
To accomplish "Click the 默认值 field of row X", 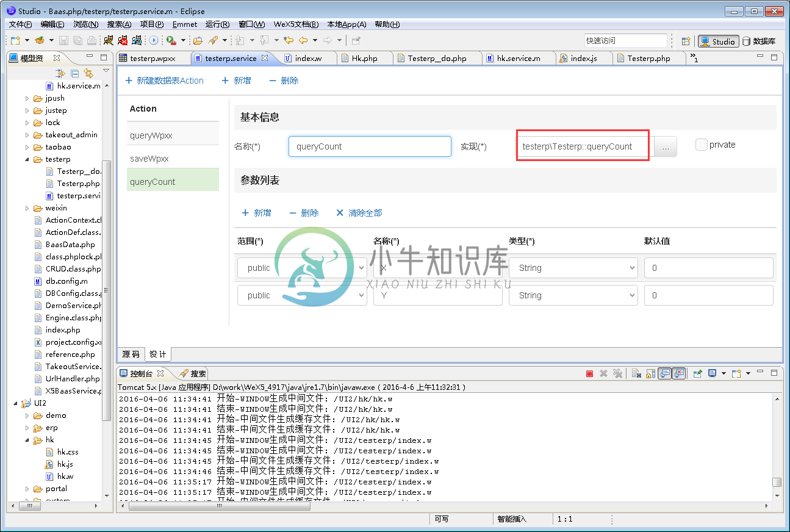I will (x=709, y=268).
